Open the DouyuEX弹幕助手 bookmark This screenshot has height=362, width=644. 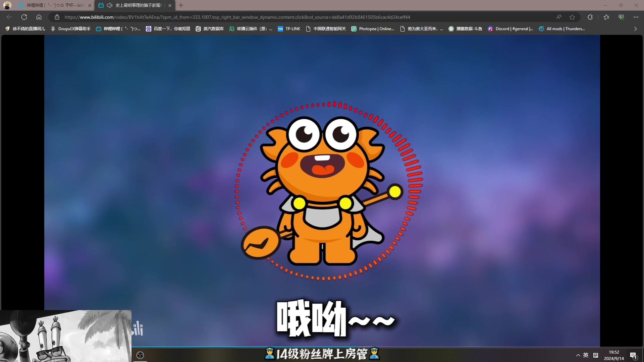(x=71, y=29)
